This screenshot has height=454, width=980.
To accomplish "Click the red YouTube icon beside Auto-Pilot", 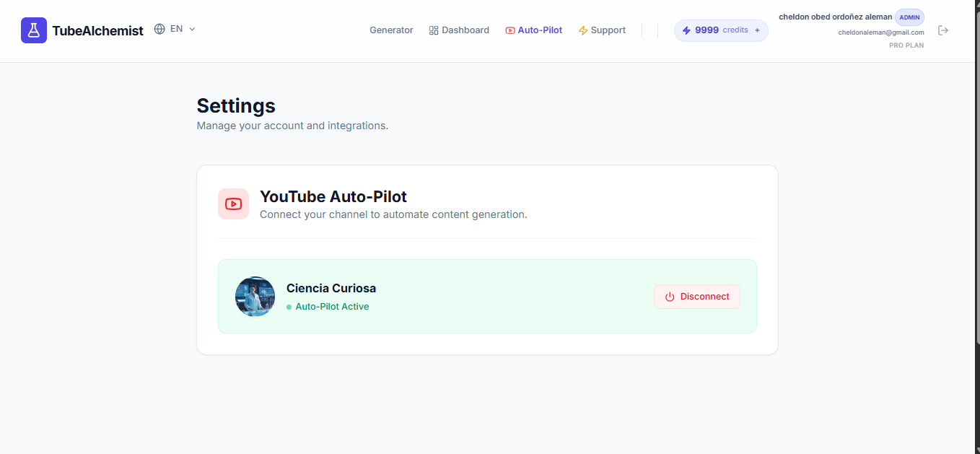I will click(x=509, y=30).
